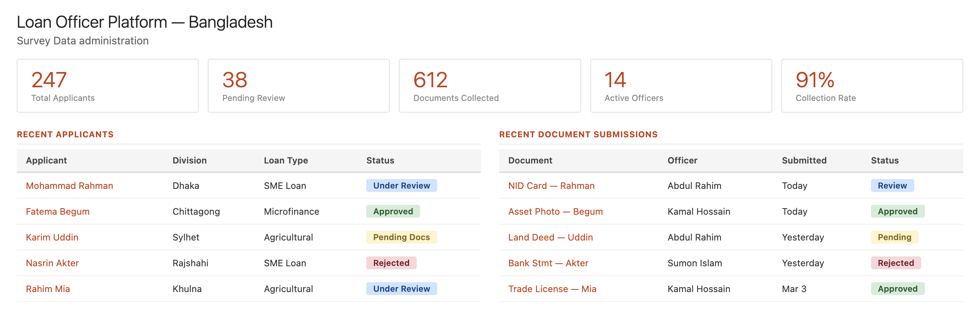This screenshot has width=980, height=330.
Task: Click the 38 Pending Review card
Action: [x=299, y=86]
